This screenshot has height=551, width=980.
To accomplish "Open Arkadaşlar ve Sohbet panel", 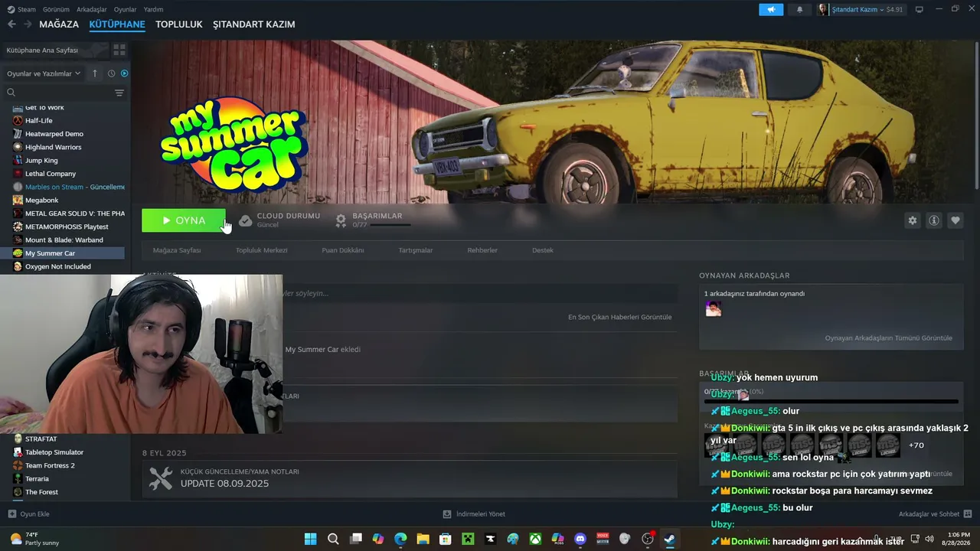I will (935, 514).
